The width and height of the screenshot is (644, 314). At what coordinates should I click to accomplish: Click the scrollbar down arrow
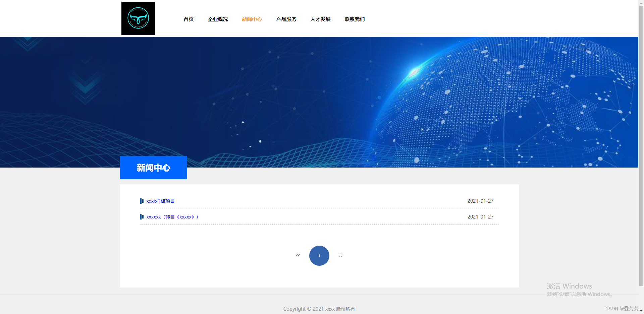641,311
